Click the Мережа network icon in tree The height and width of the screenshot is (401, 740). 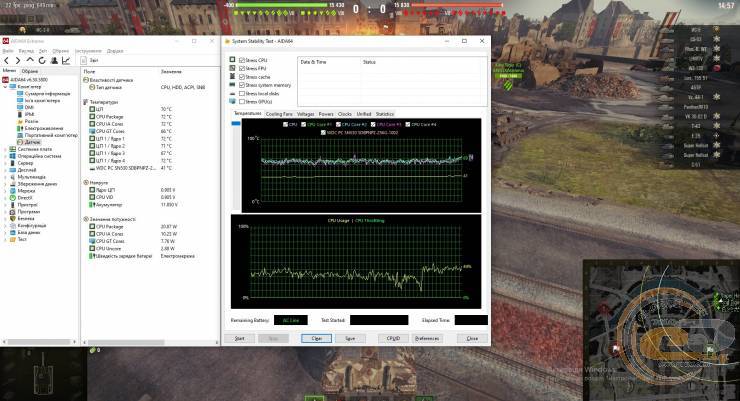click(13, 191)
